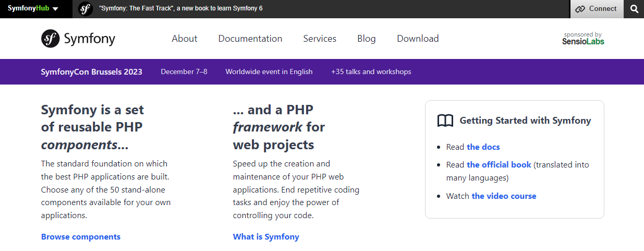Open the official book link
Viewport: 644px width, 251px height.
pos(499,165)
